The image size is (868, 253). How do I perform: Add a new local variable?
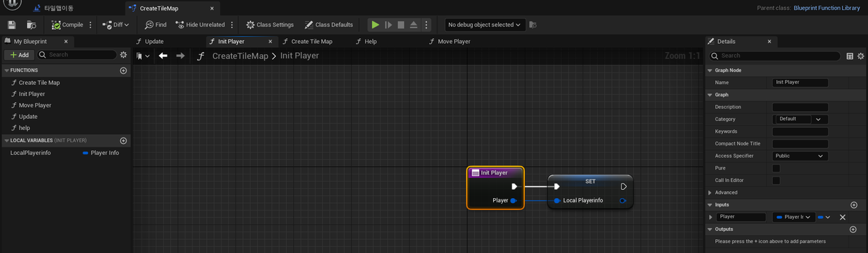[124, 140]
